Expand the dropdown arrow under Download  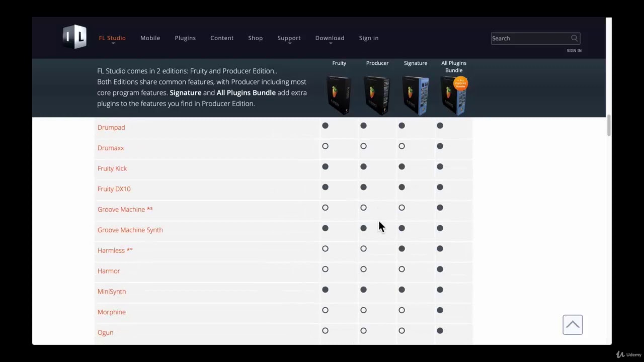click(330, 44)
